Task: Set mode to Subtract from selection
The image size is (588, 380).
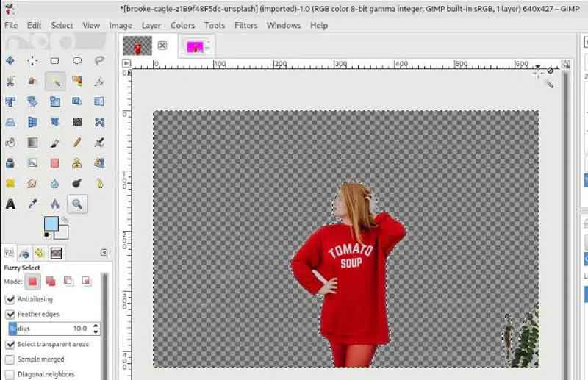Action: click(68, 281)
